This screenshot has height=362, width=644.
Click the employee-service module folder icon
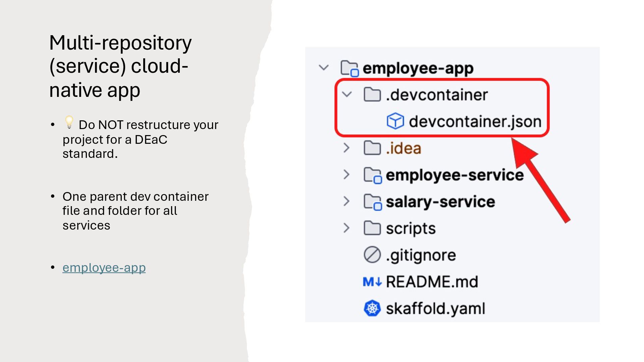coord(372,175)
